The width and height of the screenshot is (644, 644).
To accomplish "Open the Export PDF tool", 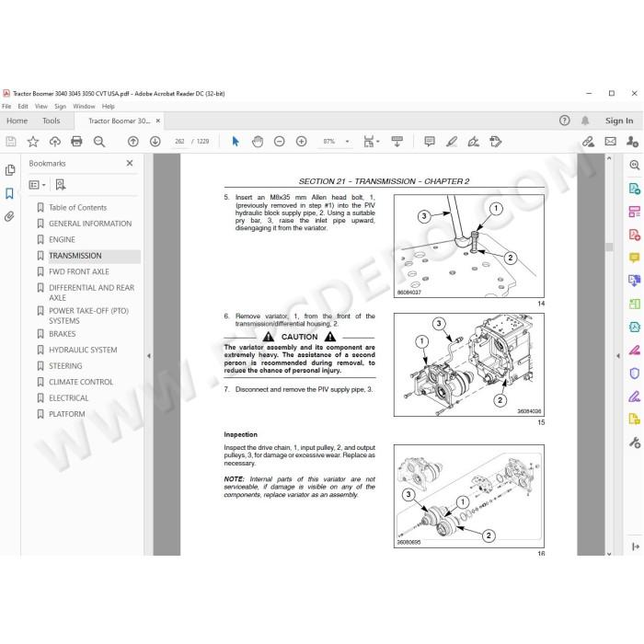I will coord(635,189).
